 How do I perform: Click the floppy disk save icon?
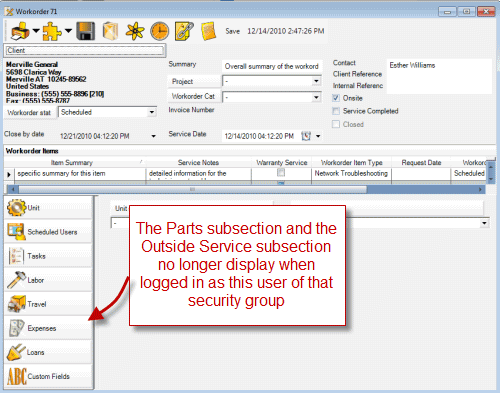(x=86, y=31)
